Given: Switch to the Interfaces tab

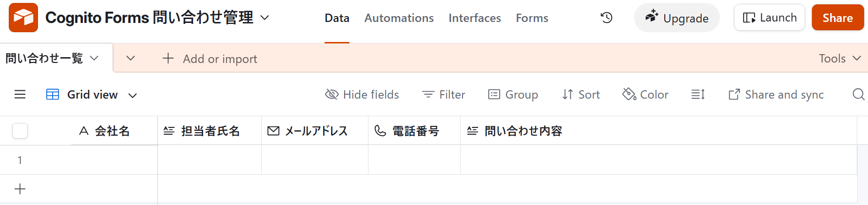Looking at the screenshot, I should [474, 18].
